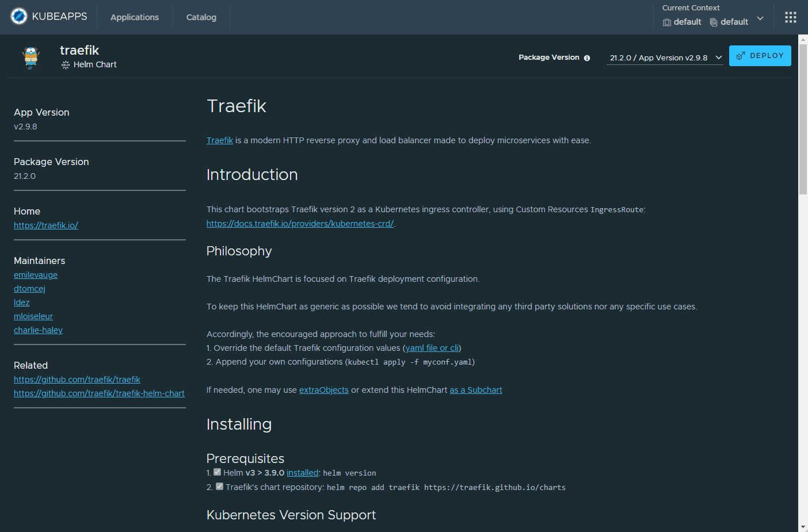Toggle the Helm v3 installed checkbox

(x=217, y=472)
